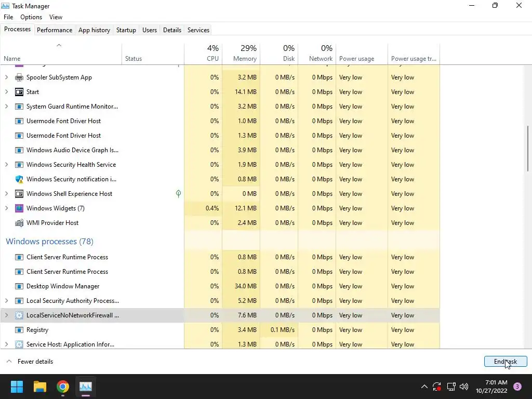Viewport: 532px width, 399px height.
Task: Open File Explorer from the taskbar
Action: tap(39, 387)
